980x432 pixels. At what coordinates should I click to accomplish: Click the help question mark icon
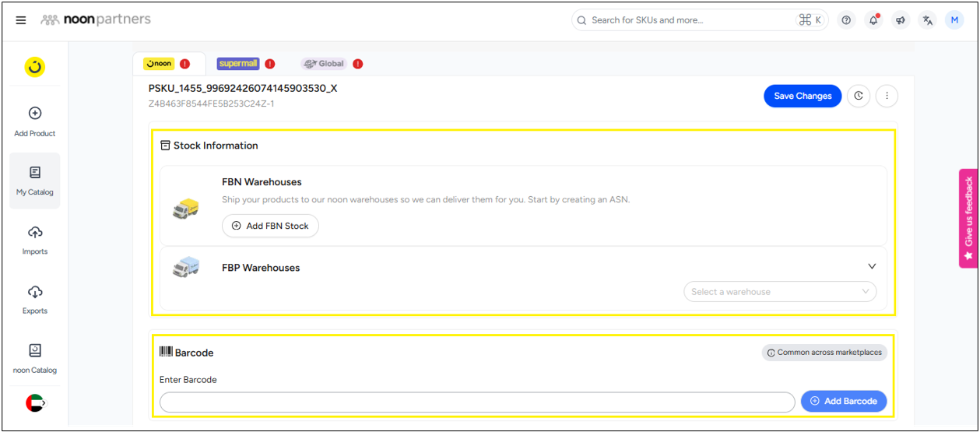(x=846, y=20)
